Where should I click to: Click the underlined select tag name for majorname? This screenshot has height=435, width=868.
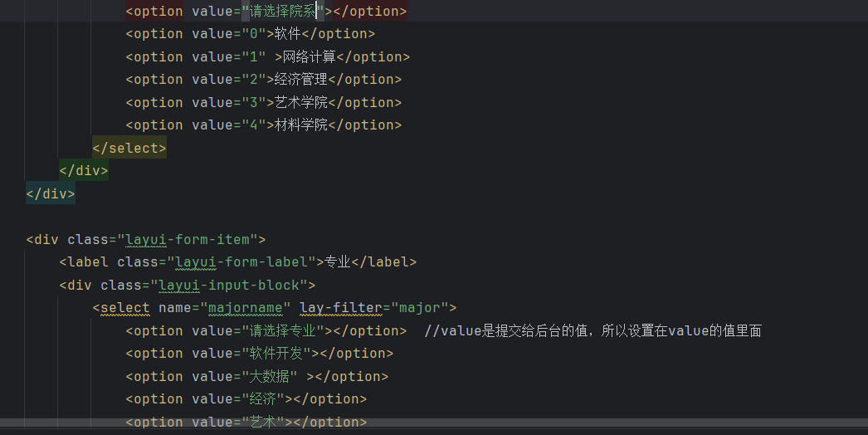125,308
